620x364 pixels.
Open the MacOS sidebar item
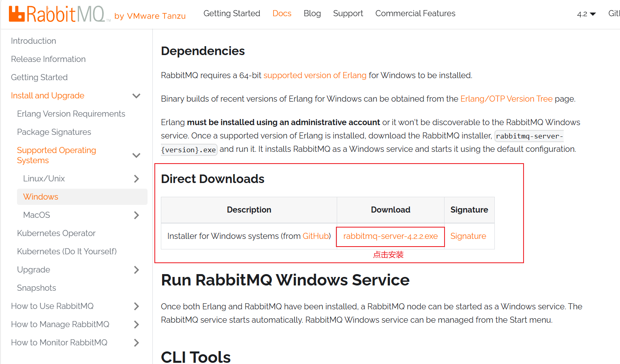(36, 215)
